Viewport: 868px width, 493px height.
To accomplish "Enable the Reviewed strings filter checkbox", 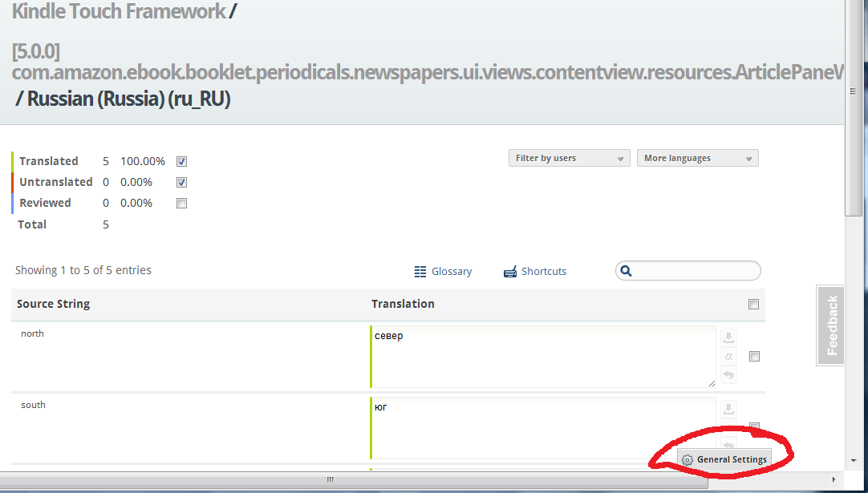I will (181, 203).
